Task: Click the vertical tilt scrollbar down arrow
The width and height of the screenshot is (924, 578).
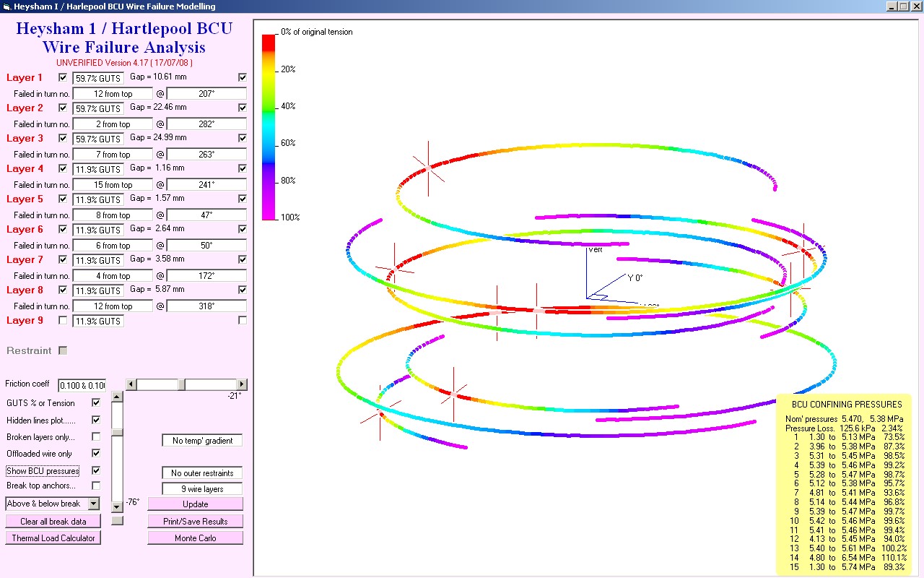Action: pos(117,506)
